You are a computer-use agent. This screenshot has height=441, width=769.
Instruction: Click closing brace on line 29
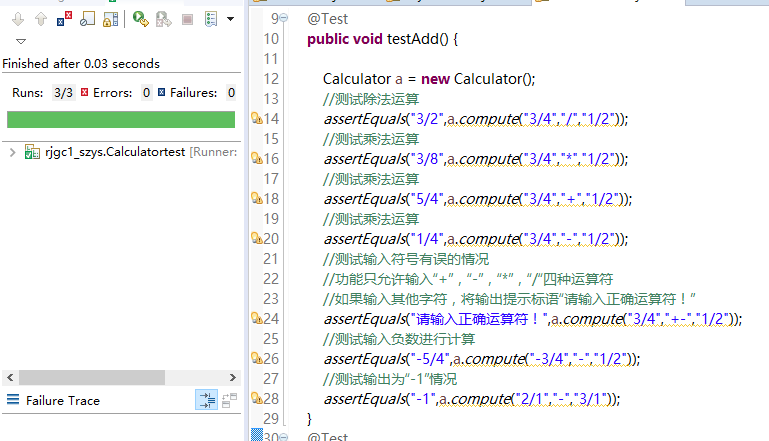[309, 419]
